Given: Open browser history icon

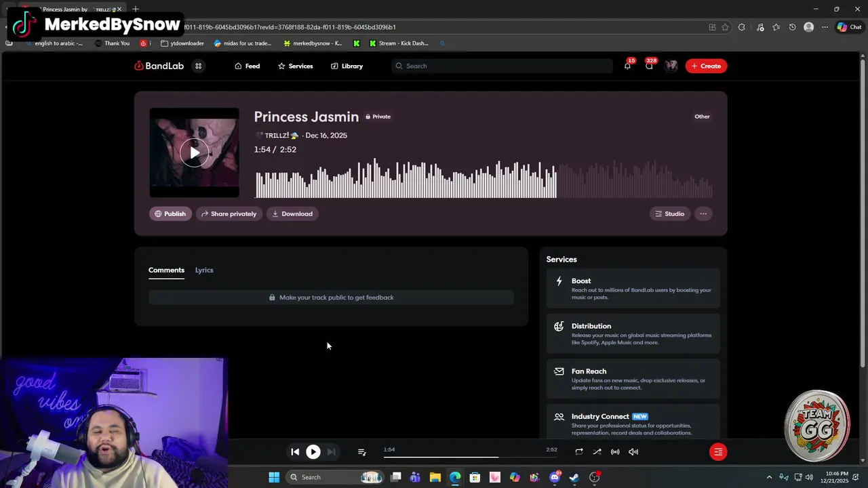Looking at the screenshot, I should pos(792,27).
